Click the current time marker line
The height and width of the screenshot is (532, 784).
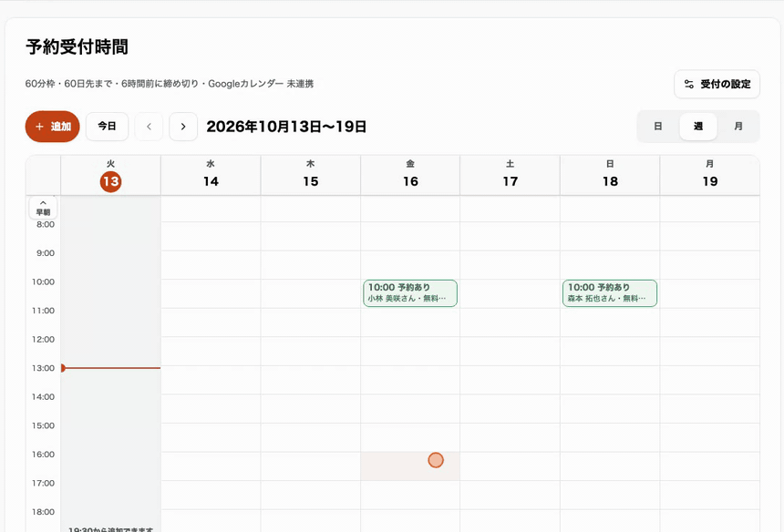click(x=110, y=368)
